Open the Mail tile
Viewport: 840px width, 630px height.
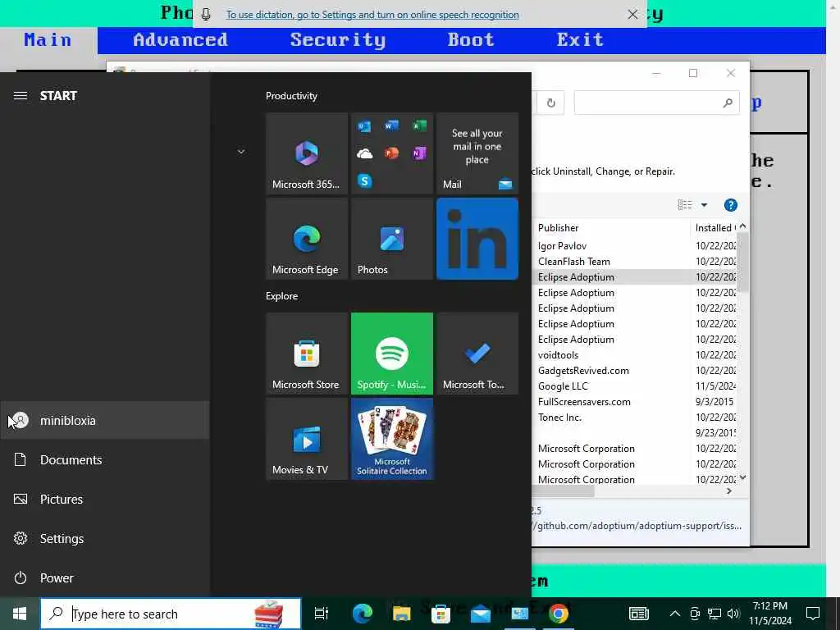pos(477,153)
